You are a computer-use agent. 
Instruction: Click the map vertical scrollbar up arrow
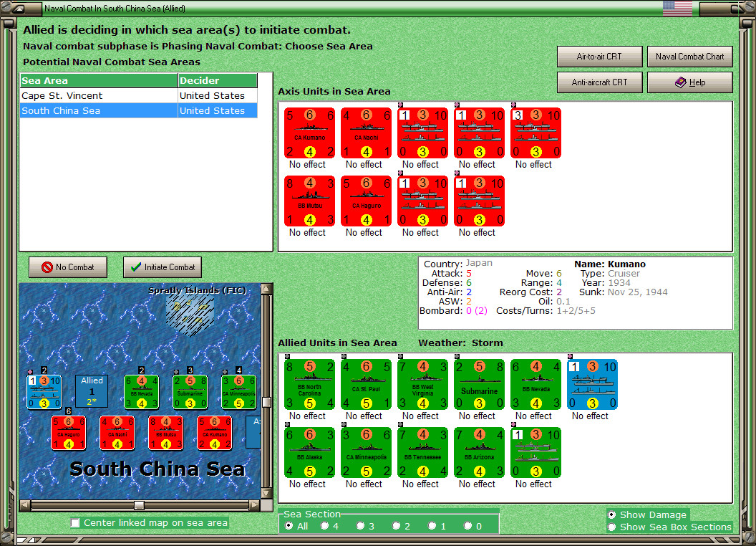point(266,289)
